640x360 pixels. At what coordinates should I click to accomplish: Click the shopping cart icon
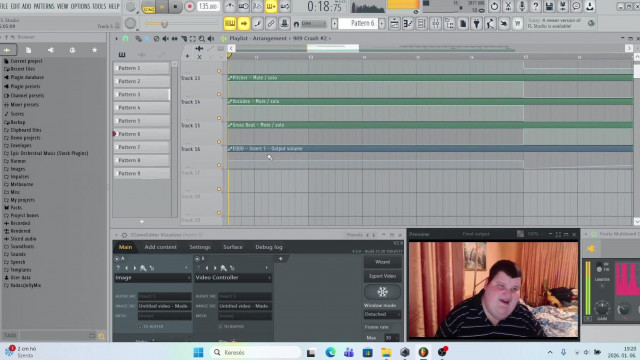click(518, 24)
